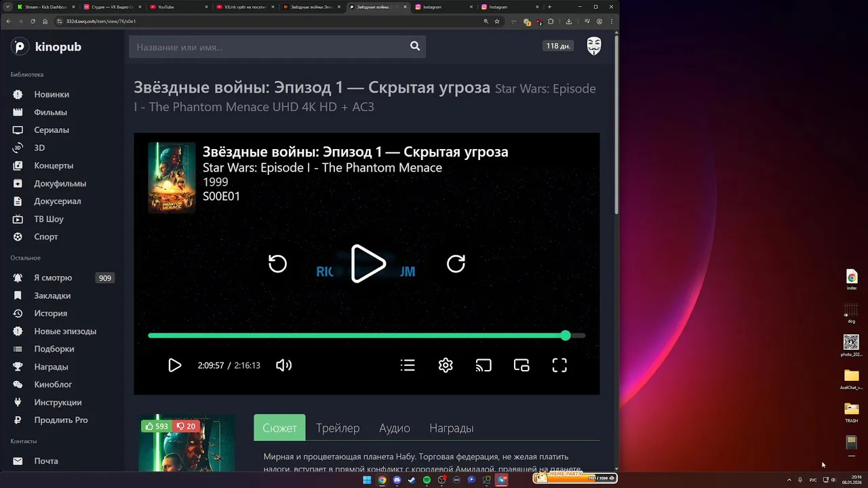Switch to the first Instagram browser tab

[444, 7]
